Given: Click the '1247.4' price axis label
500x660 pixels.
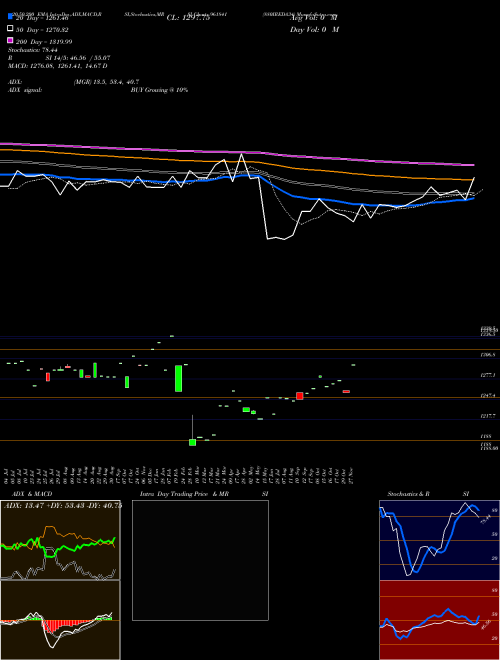Looking at the screenshot, I should tap(488, 396).
